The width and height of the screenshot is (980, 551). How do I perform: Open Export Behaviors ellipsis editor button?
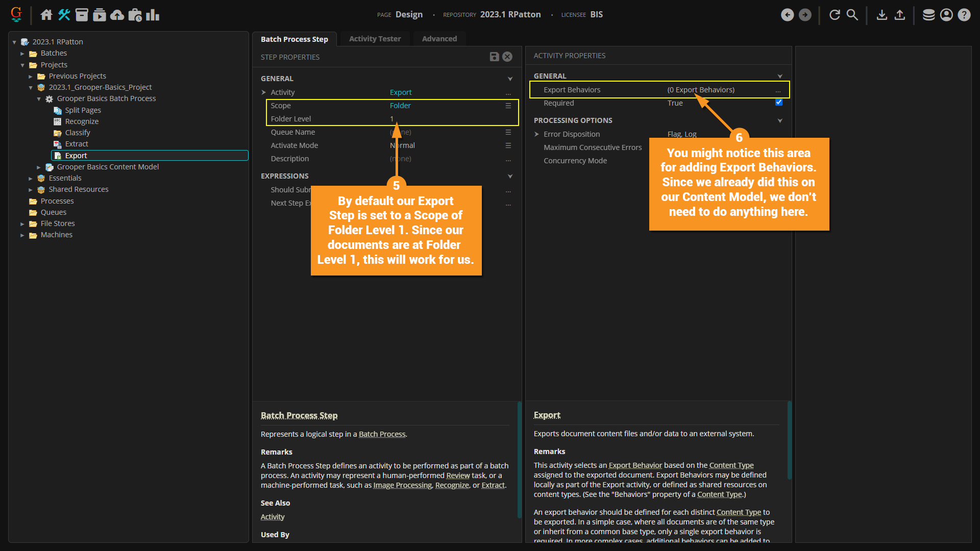tap(778, 90)
